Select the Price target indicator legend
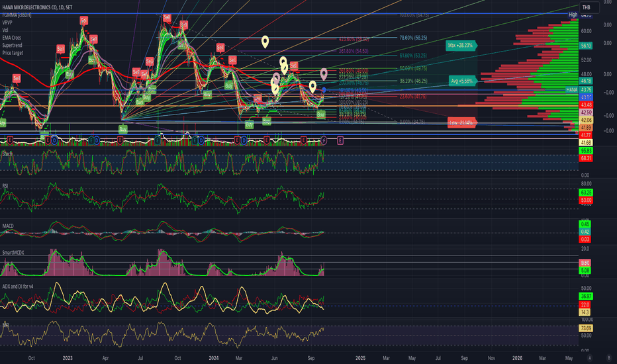The height and width of the screenshot is (364, 617). click(x=13, y=53)
